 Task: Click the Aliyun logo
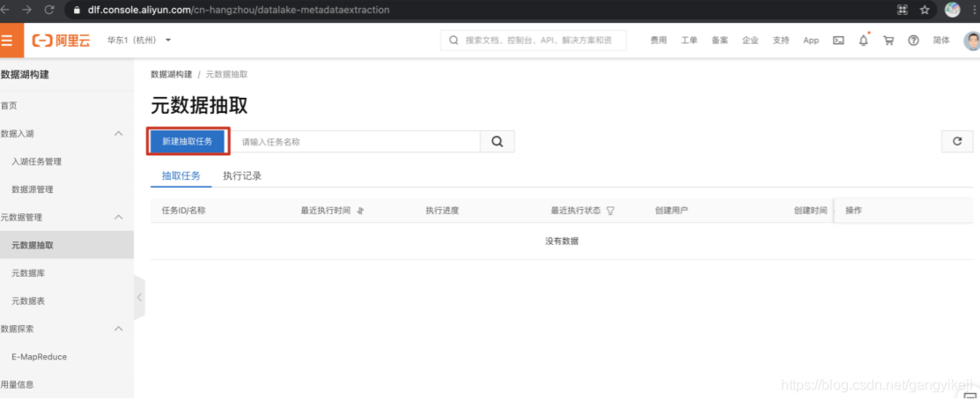pyautogui.click(x=62, y=41)
